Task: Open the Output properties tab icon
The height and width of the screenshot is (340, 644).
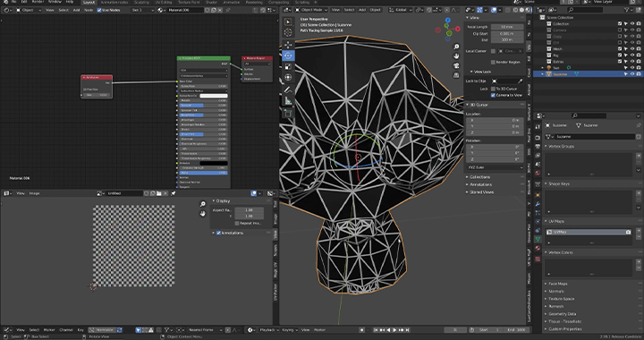Action: 538,146
